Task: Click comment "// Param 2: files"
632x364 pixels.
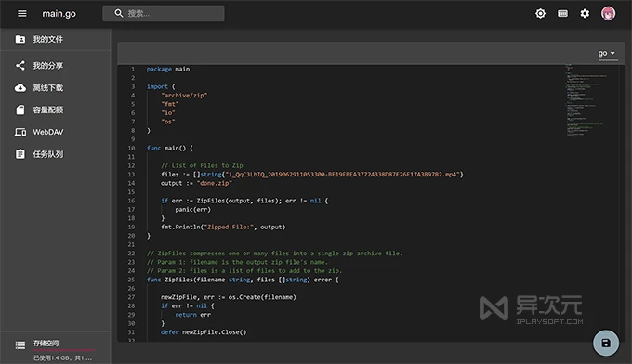Action: click(x=244, y=270)
